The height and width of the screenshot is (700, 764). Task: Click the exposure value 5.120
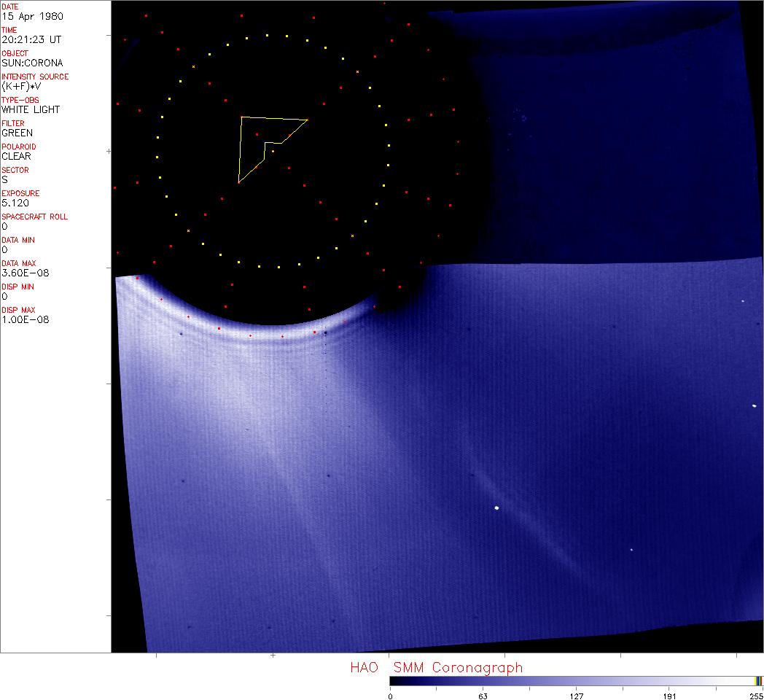[x=15, y=203]
